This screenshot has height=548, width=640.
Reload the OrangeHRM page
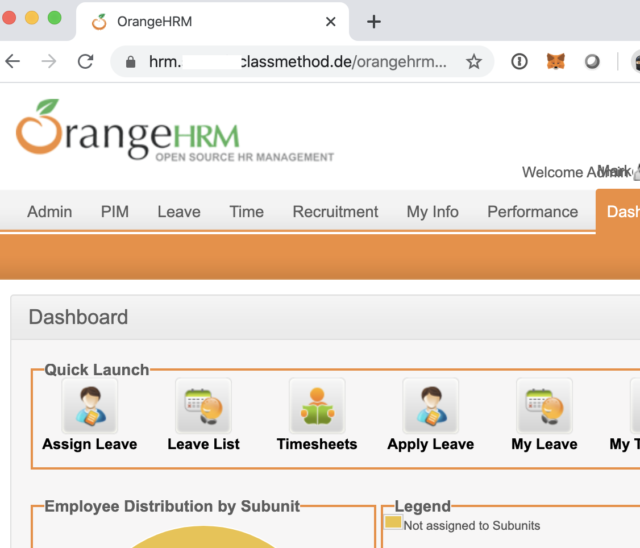click(85, 62)
